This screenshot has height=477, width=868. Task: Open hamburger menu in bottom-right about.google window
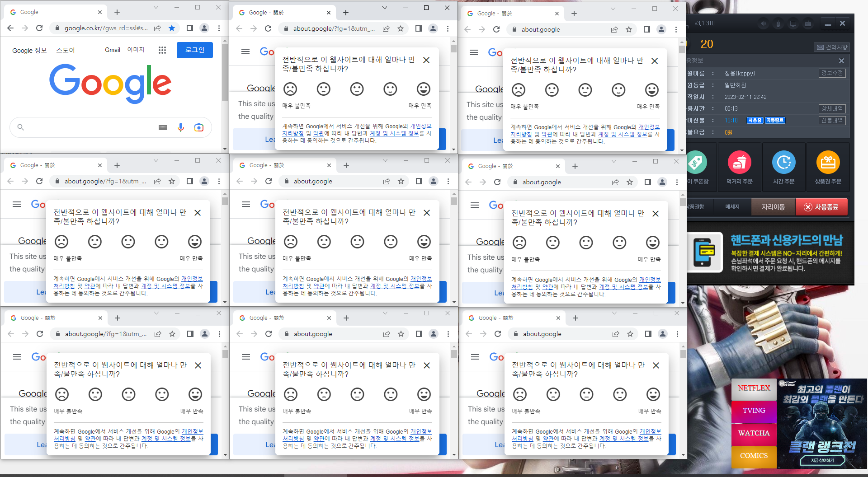(x=475, y=357)
